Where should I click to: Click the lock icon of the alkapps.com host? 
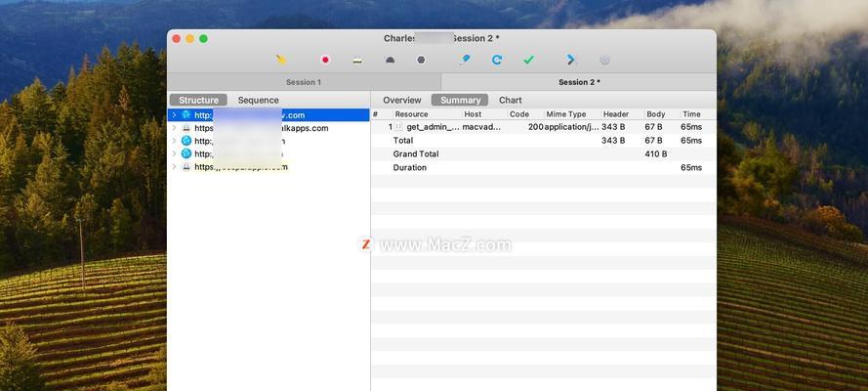pyautogui.click(x=186, y=128)
